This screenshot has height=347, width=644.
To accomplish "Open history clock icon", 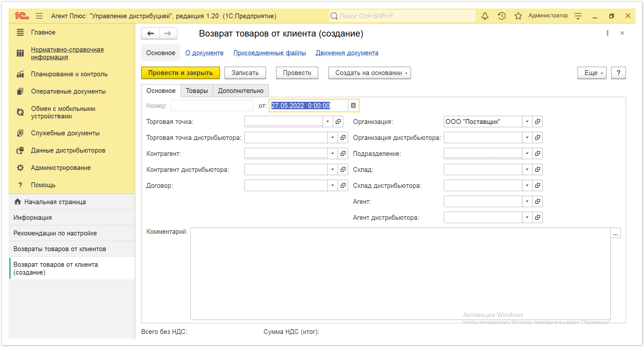I will tap(502, 16).
